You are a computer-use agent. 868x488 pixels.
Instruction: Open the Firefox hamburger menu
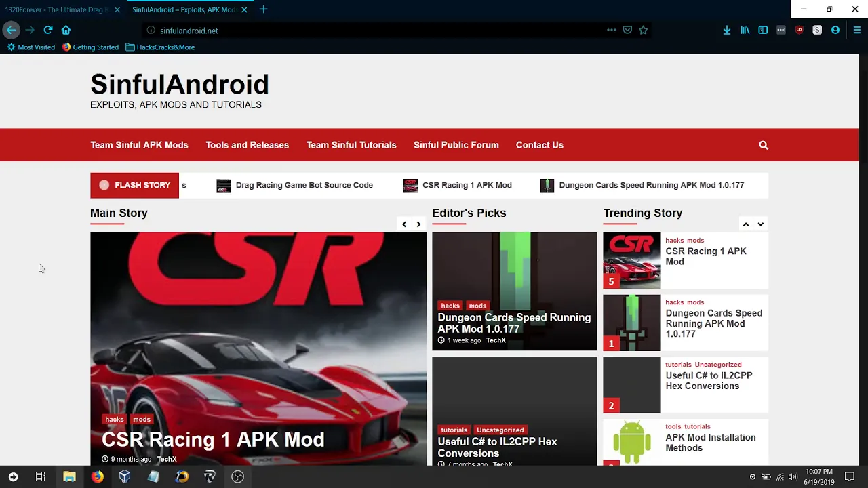(x=857, y=30)
